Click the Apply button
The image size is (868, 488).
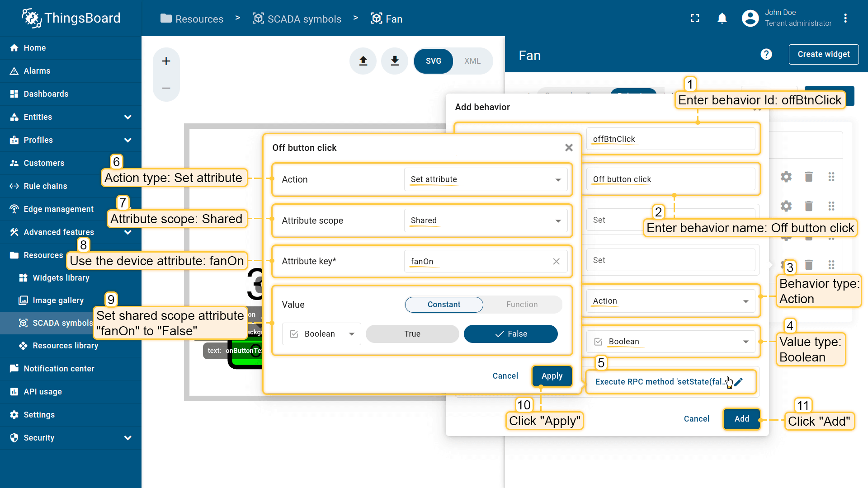point(552,376)
